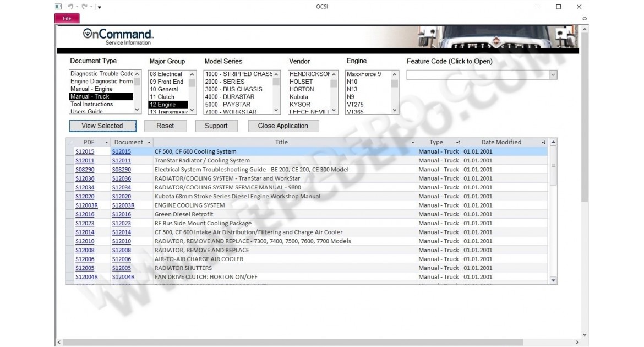
Task: Click the Access application icon in title bar
Action: pyautogui.click(x=58, y=7)
